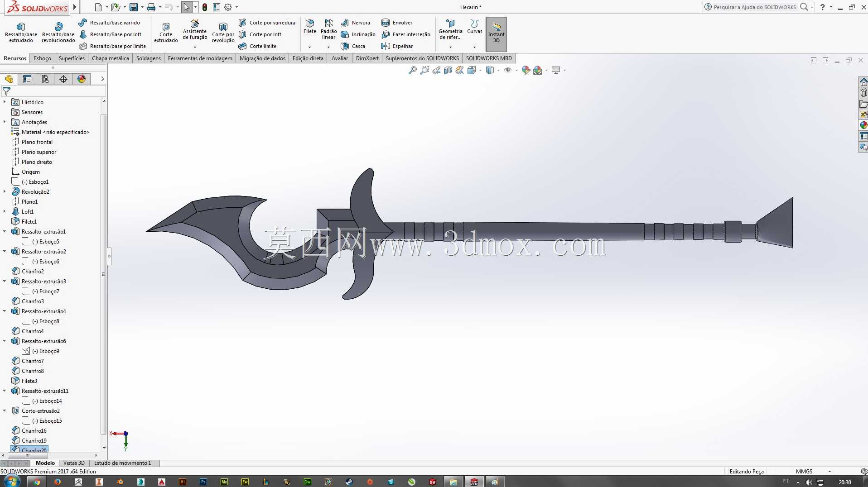
Task: Click the Rebuild traffic light icon
Action: pyautogui.click(x=205, y=7)
